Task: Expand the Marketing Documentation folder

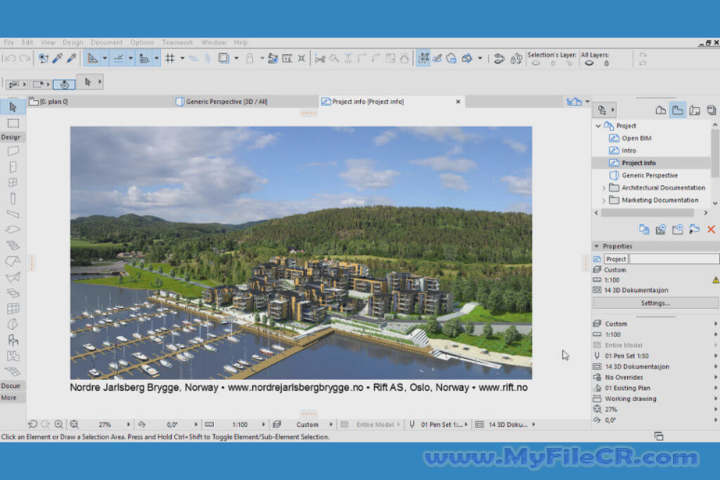Action: [x=603, y=200]
